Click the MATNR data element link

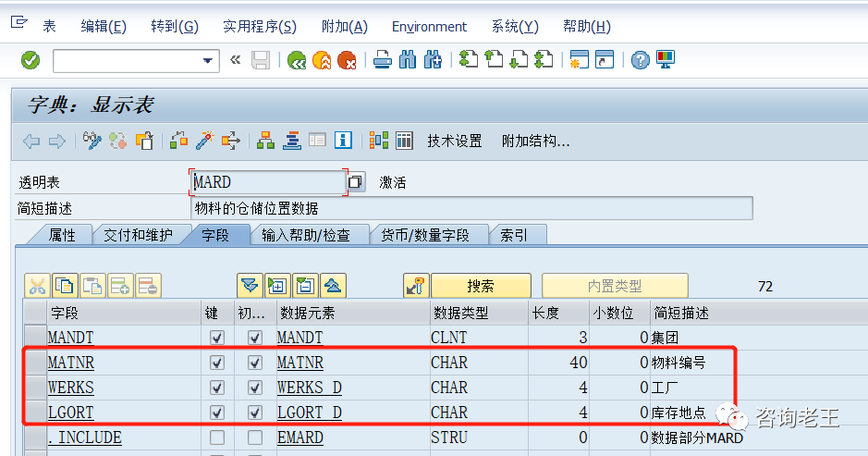300,363
